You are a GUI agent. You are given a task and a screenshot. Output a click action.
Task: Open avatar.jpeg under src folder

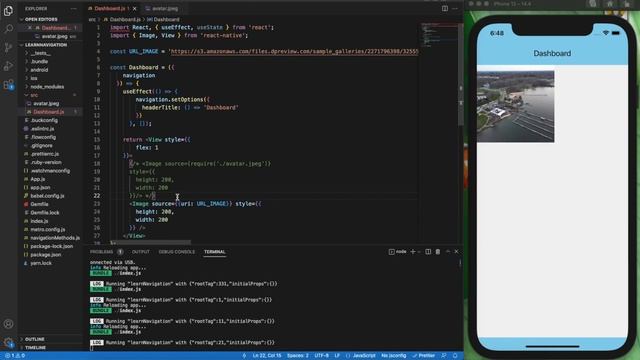tap(46, 104)
